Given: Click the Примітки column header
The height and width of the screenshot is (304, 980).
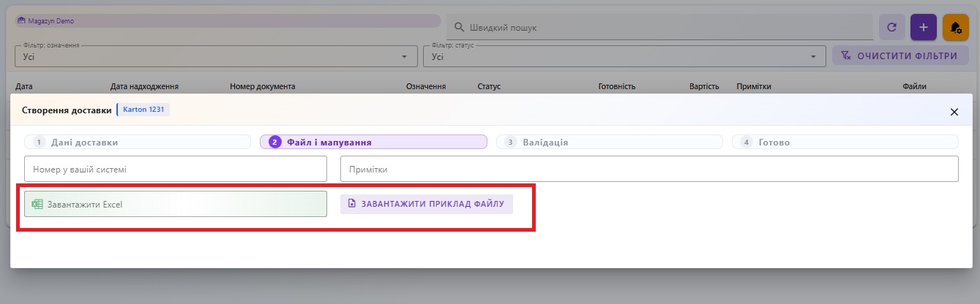Looking at the screenshot, I should [x=754, y=86].
